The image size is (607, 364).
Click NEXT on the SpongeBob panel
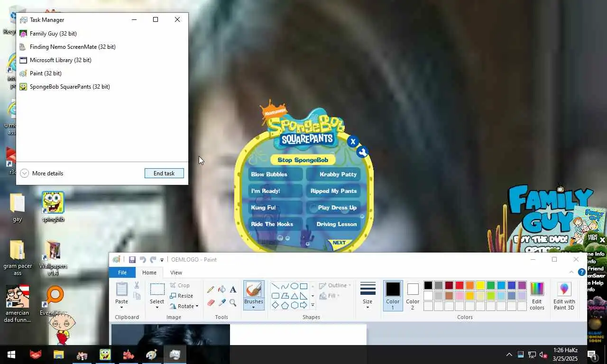(x=339, y=243)
